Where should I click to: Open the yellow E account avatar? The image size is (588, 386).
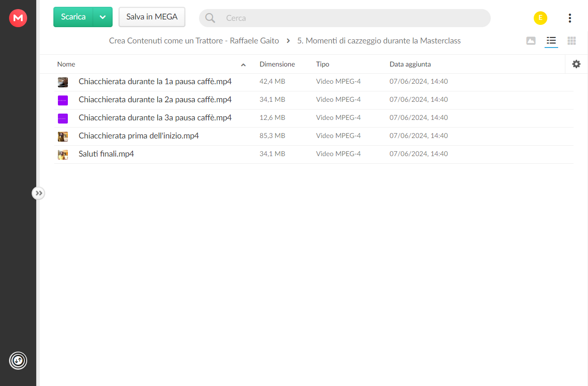pyautogui.click(x=541, y=18)
